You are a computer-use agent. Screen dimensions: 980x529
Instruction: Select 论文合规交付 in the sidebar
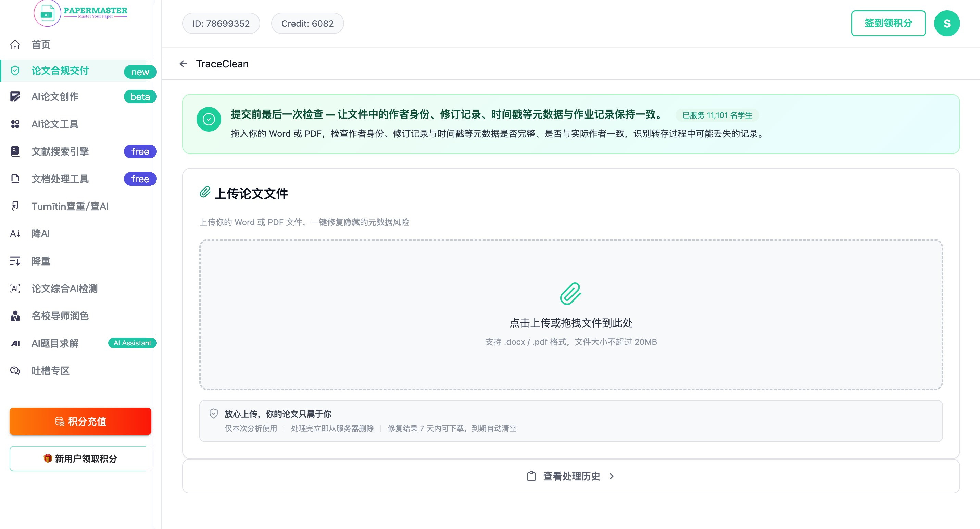[x=60, y=71]
